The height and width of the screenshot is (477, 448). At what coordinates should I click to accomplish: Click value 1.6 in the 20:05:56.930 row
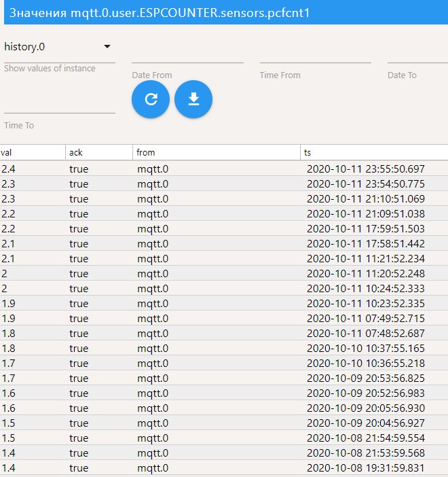click(x=8, y=408)
